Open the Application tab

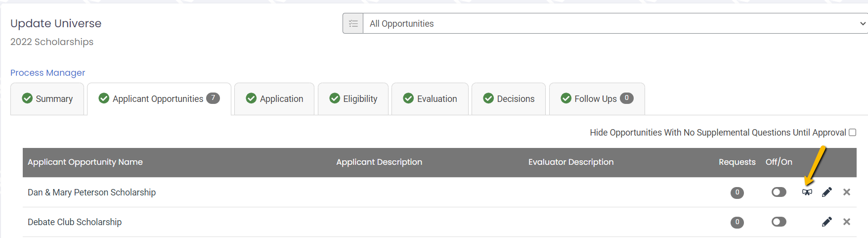coord(274,99)
